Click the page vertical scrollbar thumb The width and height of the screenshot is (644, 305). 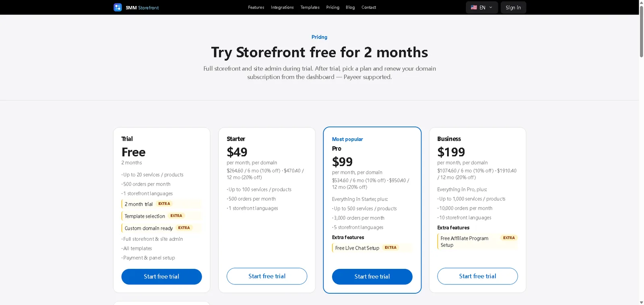tap(641, 31)
